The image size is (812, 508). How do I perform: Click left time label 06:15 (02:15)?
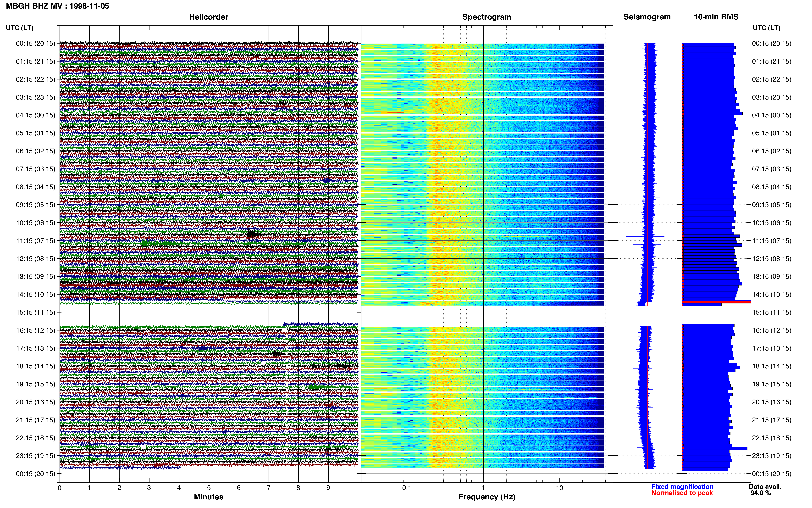click(35, 151)
